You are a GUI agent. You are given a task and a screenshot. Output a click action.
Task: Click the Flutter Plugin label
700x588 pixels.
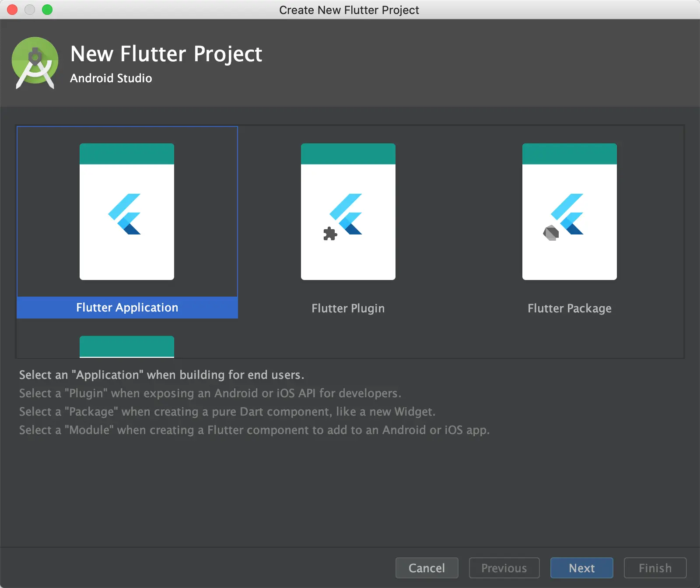348,308
